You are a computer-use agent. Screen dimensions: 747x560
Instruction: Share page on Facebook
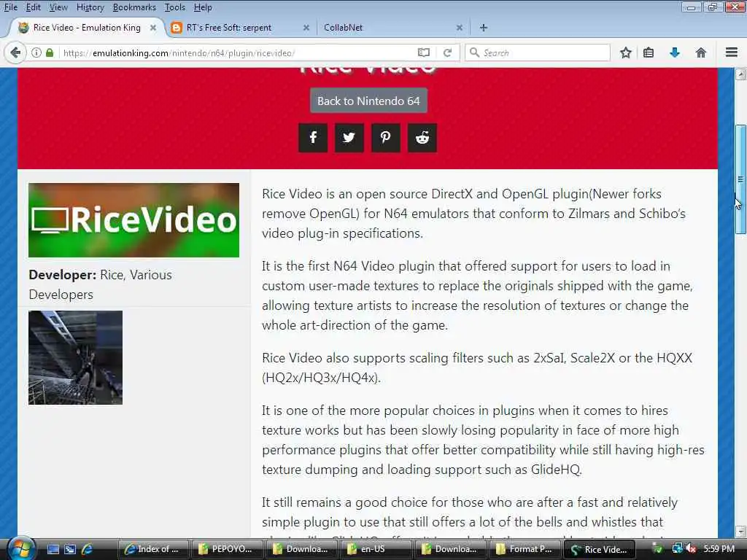coord(313,138)
